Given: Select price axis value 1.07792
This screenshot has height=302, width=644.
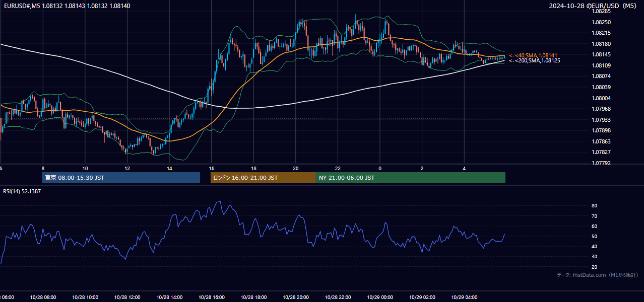Looking at the screenshot, I should (602, 163).
